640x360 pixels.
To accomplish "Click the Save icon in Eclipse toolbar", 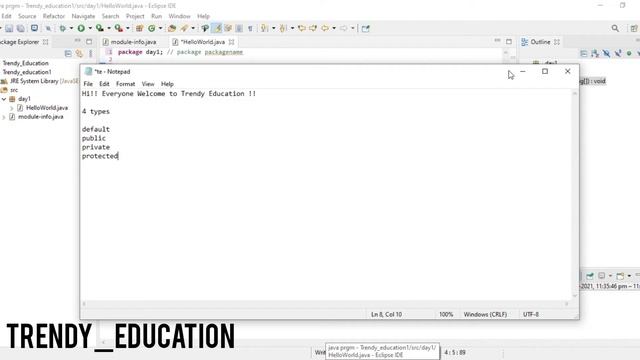I will [x=9, y=28].
